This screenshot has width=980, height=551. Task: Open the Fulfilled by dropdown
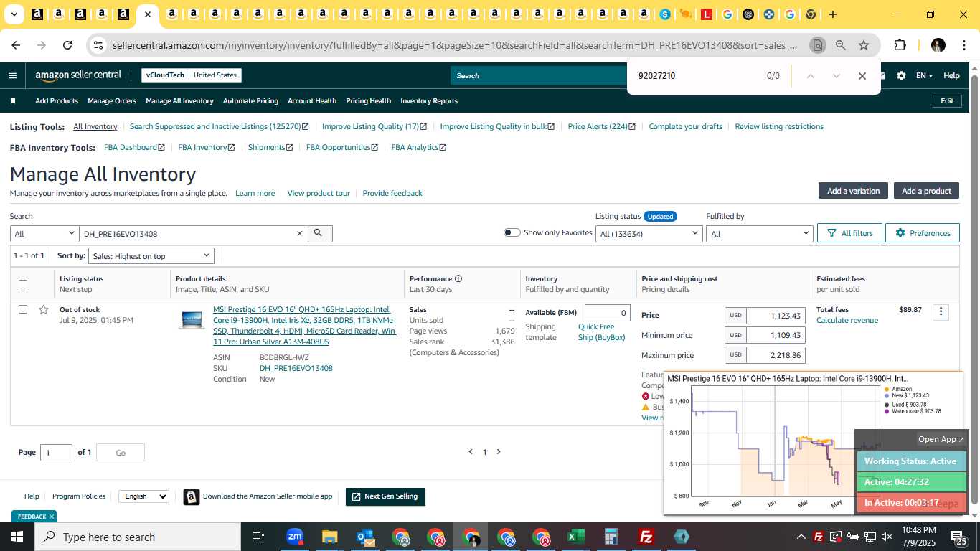(x=760, y=233)
